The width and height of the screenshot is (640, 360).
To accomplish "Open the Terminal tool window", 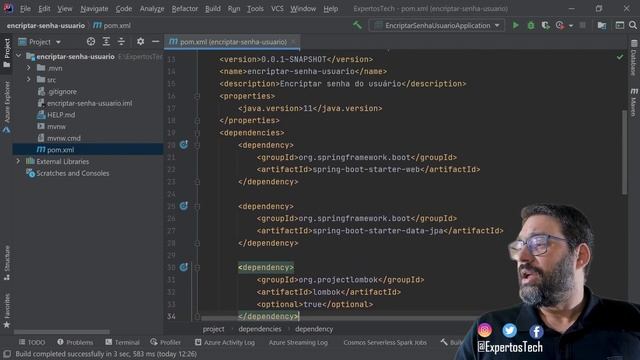I will pyautogui.click(x=122, y=342).
